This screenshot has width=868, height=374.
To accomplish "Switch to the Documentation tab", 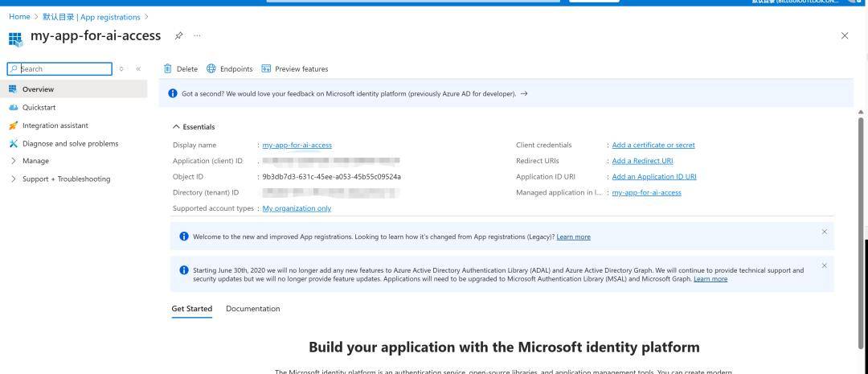I will [x=253, y=309].
